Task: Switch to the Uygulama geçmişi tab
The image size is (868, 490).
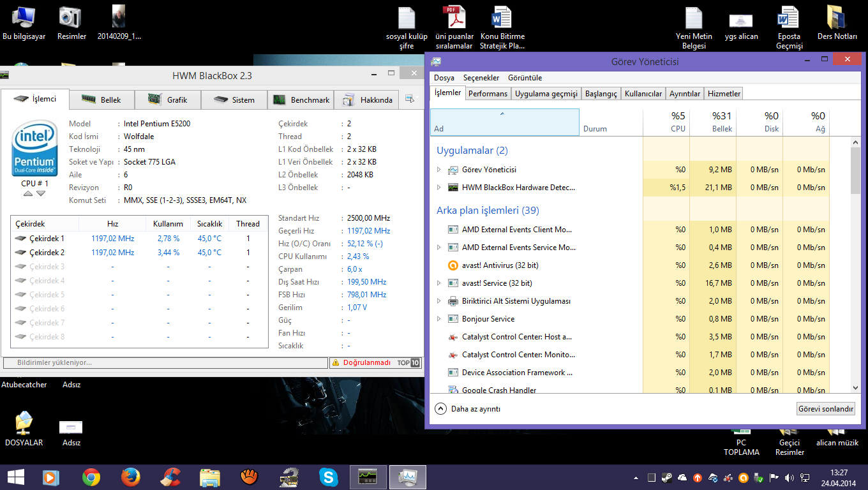Action: pyautogui.click(x=546, y=94)
